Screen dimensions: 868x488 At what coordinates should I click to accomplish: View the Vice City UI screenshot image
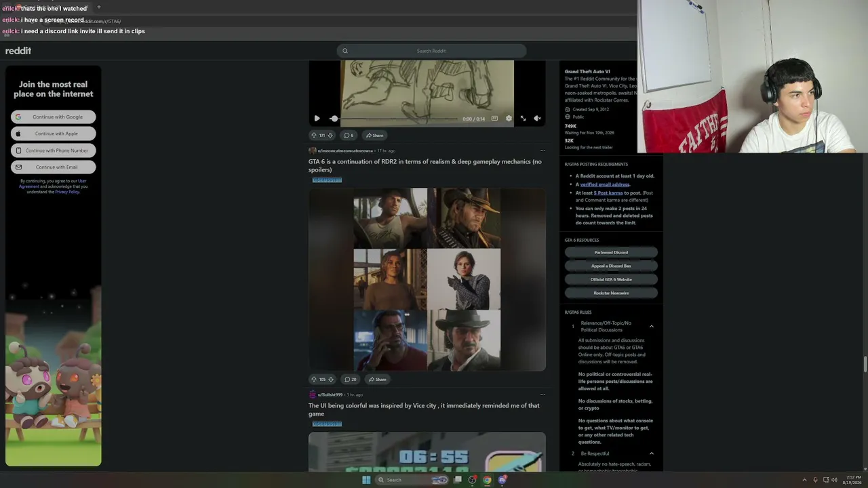coord(427,451)
